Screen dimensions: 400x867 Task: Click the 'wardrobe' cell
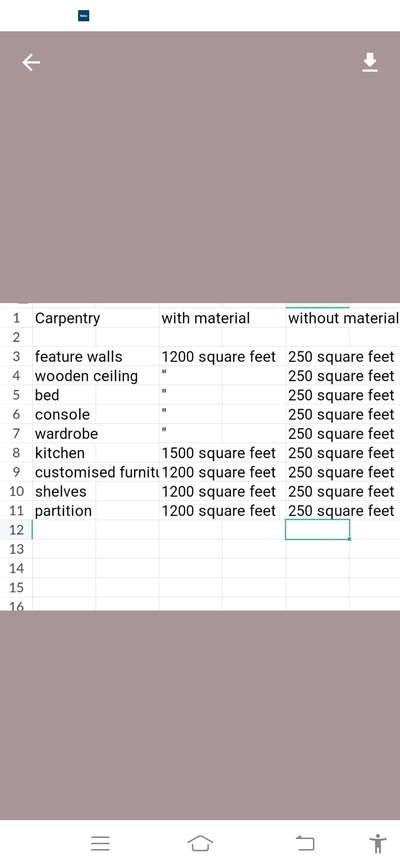coord(96,434)
